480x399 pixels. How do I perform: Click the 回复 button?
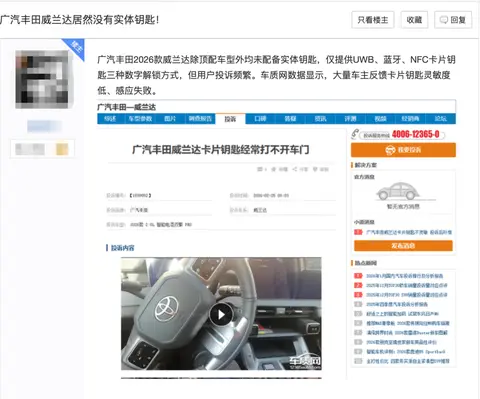point(453,20)
